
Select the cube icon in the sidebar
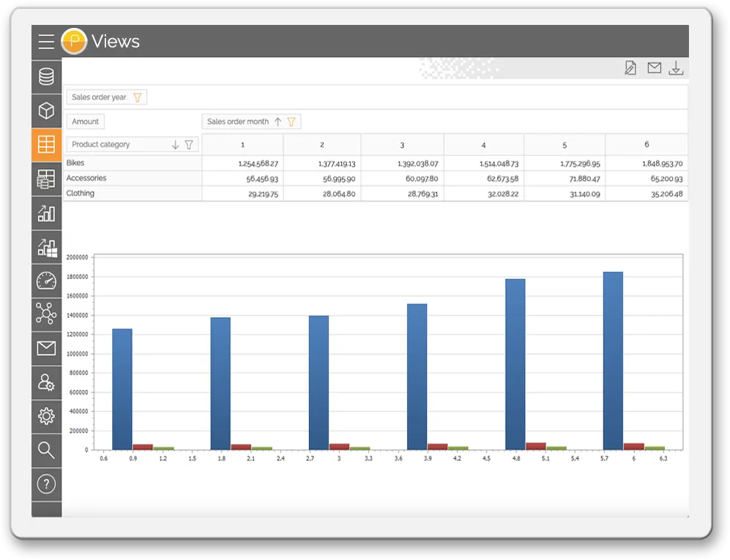pos(46,111)
